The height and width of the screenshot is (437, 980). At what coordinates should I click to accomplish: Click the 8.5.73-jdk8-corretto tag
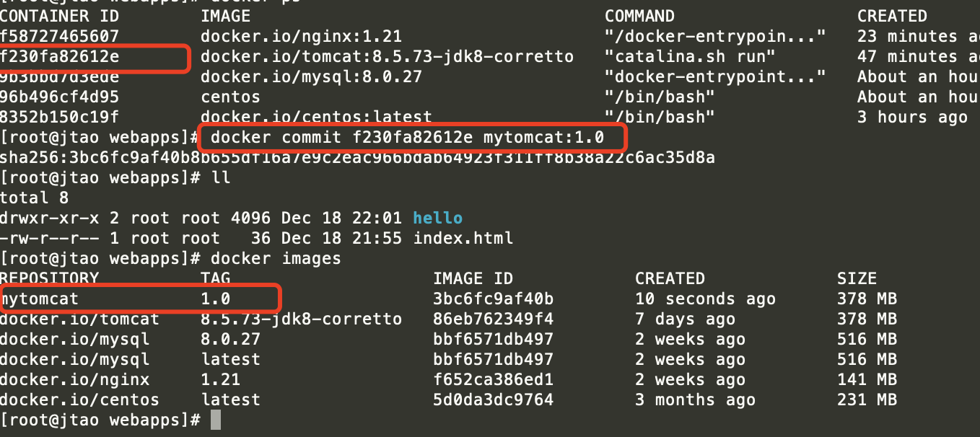301,319
